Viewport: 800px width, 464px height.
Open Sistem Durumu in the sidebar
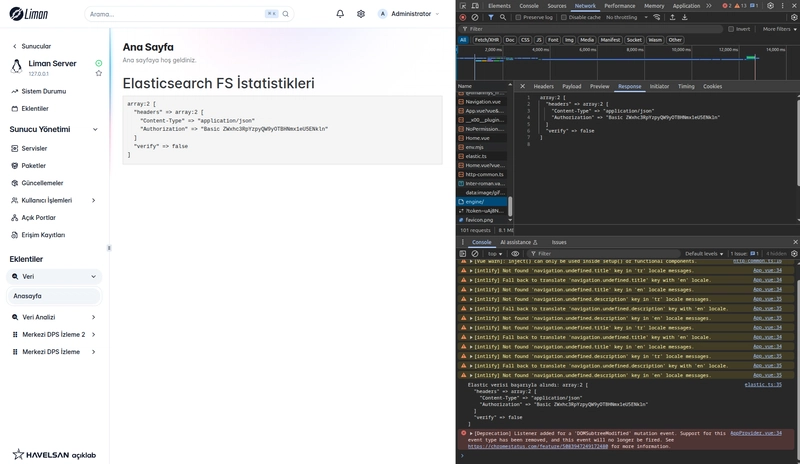point(43,91)
